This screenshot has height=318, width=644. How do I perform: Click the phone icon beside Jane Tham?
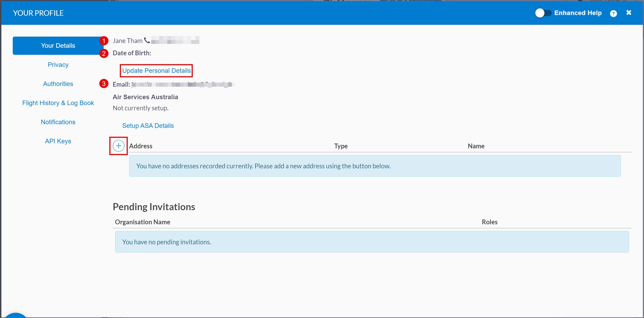(x=146, y=40)
